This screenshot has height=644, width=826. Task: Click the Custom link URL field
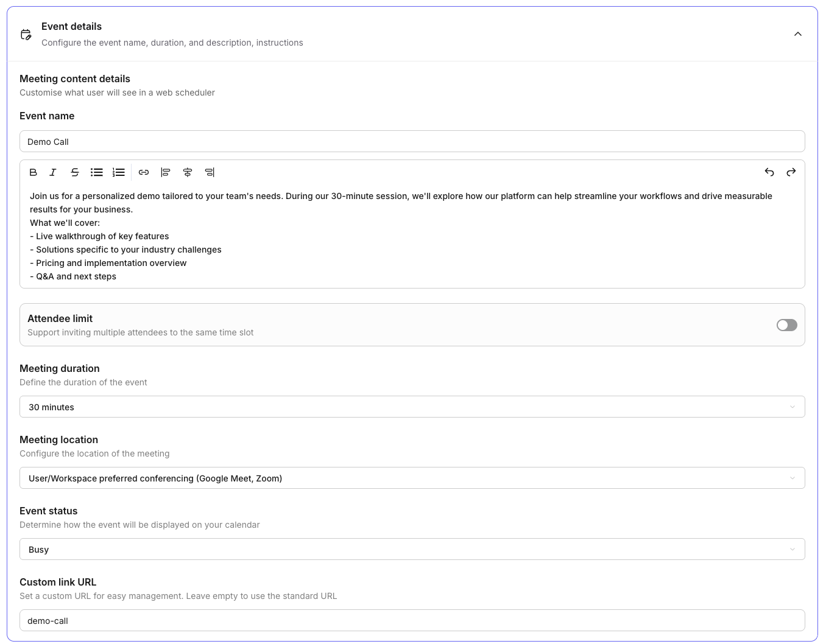[412, 620]
